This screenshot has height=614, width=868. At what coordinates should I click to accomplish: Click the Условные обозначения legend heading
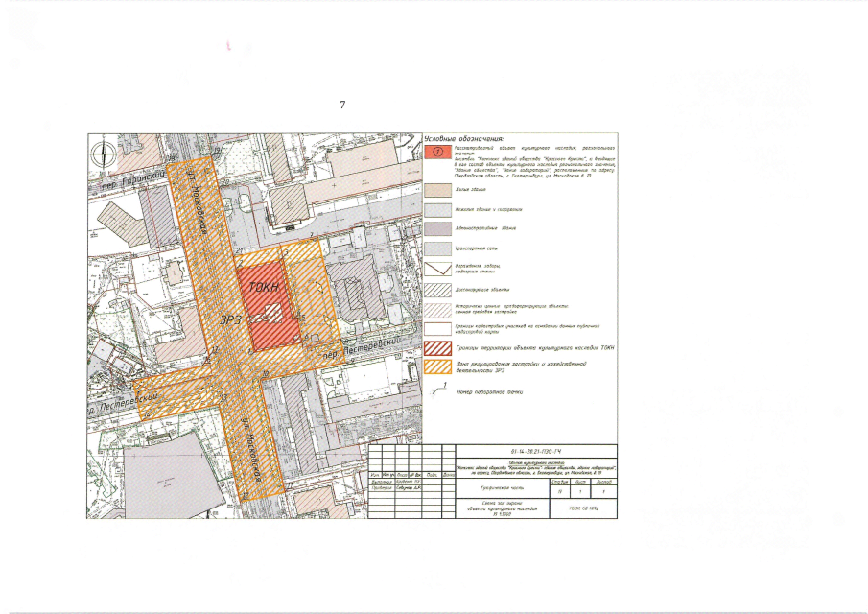[464, 139]
